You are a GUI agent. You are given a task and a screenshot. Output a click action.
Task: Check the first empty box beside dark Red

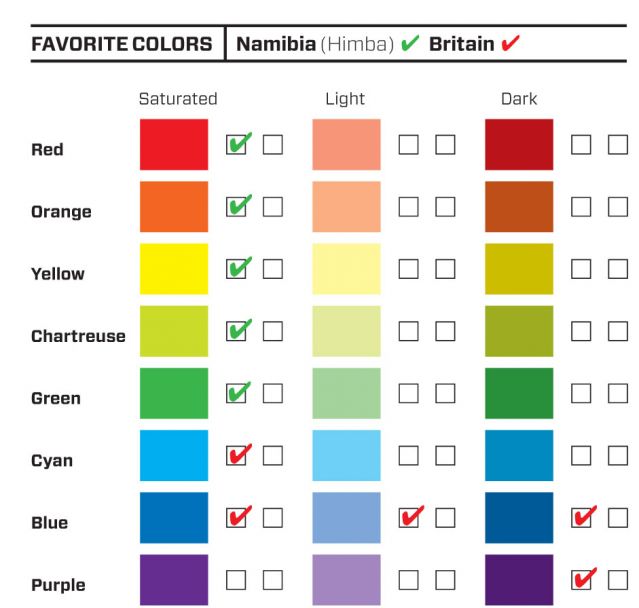(581, 145)
